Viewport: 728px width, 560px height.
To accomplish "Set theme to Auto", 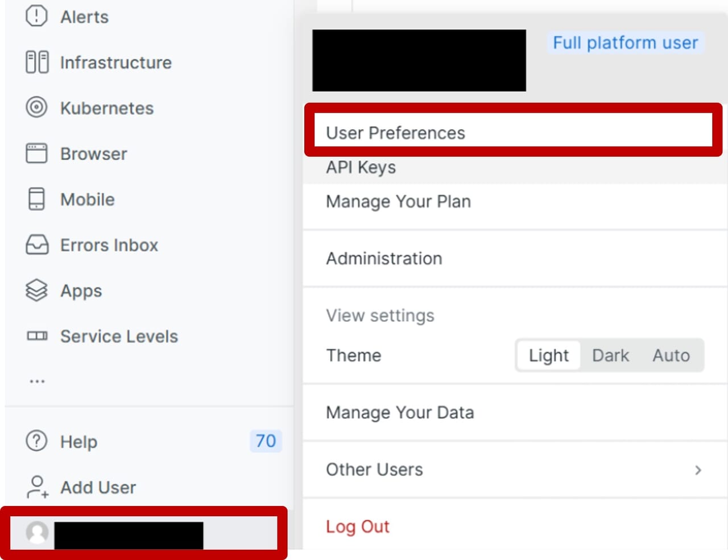I will click(671, 355).
